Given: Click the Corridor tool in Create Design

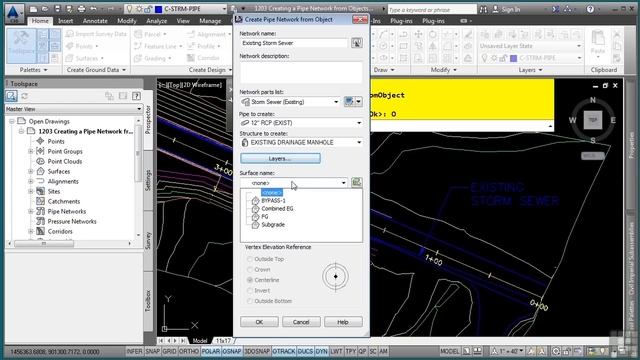Looking at the screenshot, I should coord(203,58).
